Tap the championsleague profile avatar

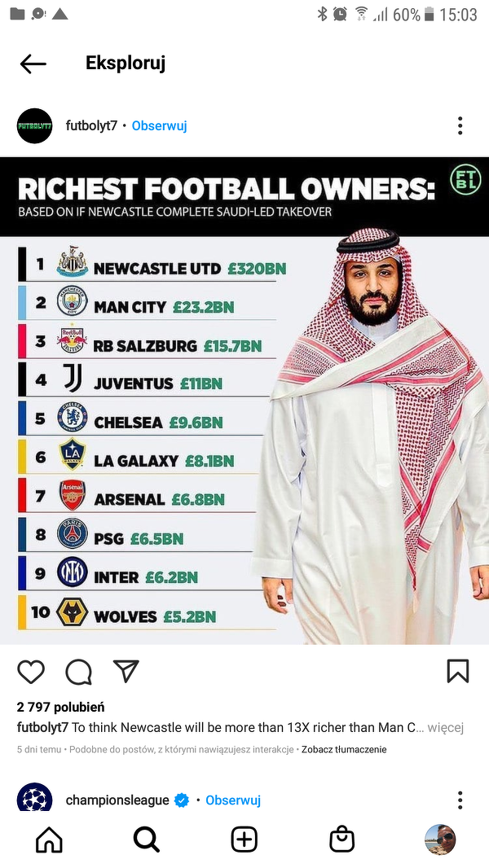pos(35,798)
